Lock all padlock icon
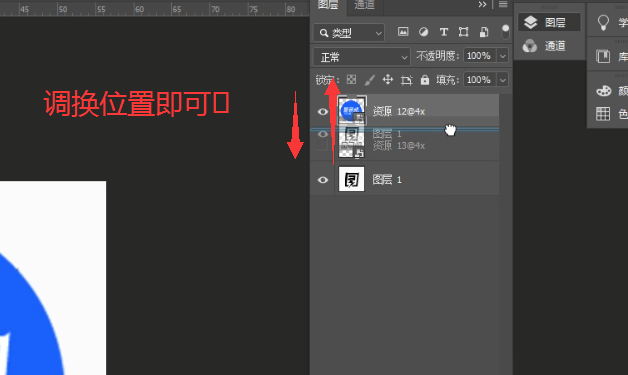The image size is (628, 375). [x=425, y=80]
